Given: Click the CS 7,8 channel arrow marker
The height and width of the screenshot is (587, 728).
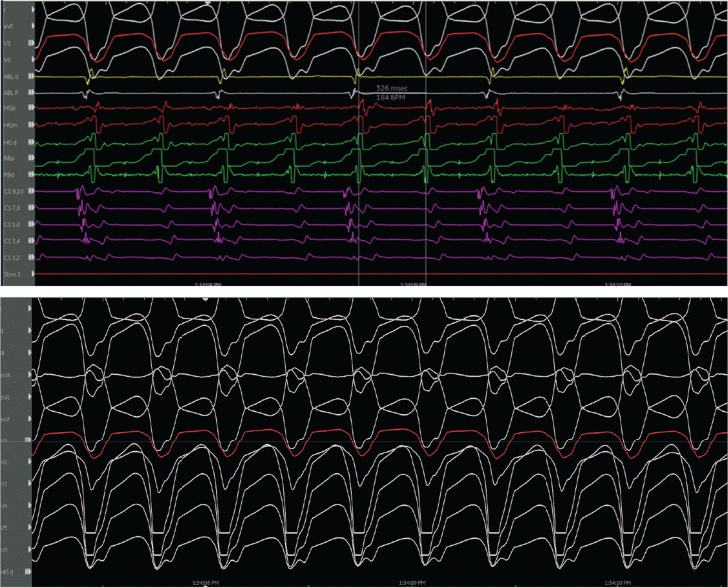Looking at the screenshot, I should [32, 208].
